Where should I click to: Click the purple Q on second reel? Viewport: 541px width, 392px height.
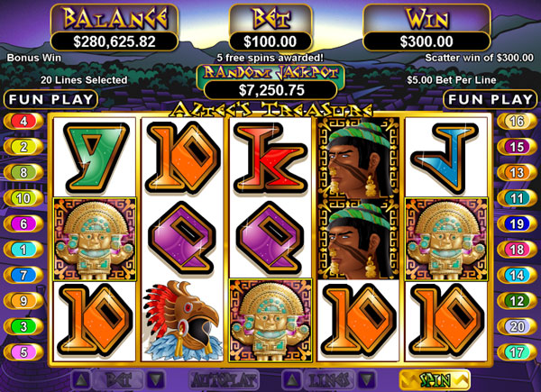(x=183, y=238)
